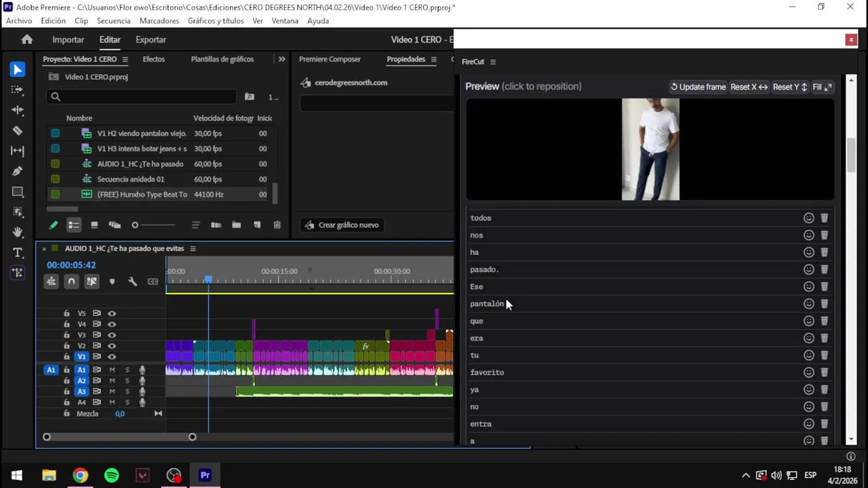
Task: Toggle lock on track V4
Action: [x=66, y=324]
